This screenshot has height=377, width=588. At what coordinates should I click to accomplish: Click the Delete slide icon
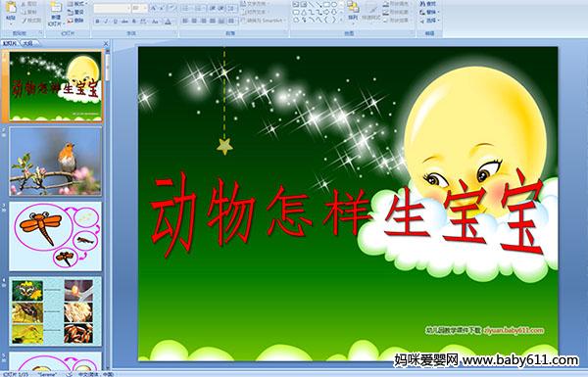71,21
